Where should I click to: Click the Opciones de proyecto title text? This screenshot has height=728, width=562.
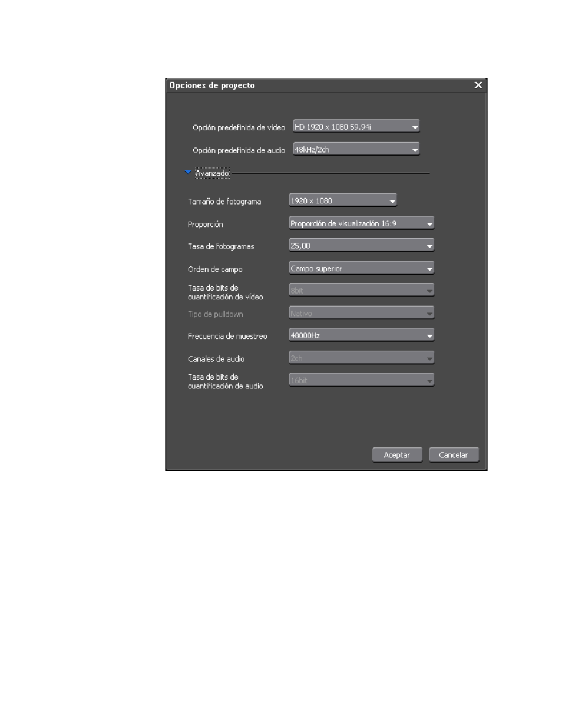tap(212, 85)
